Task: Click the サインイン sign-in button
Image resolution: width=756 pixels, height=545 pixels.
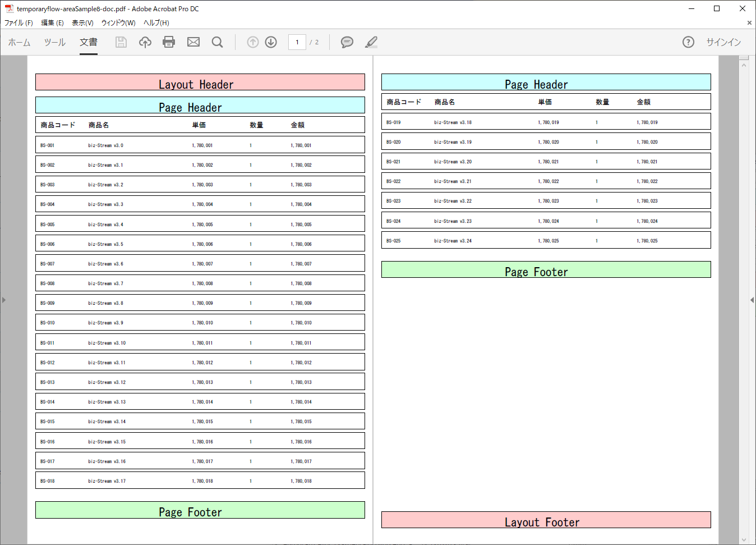Action: pos(723,42)
